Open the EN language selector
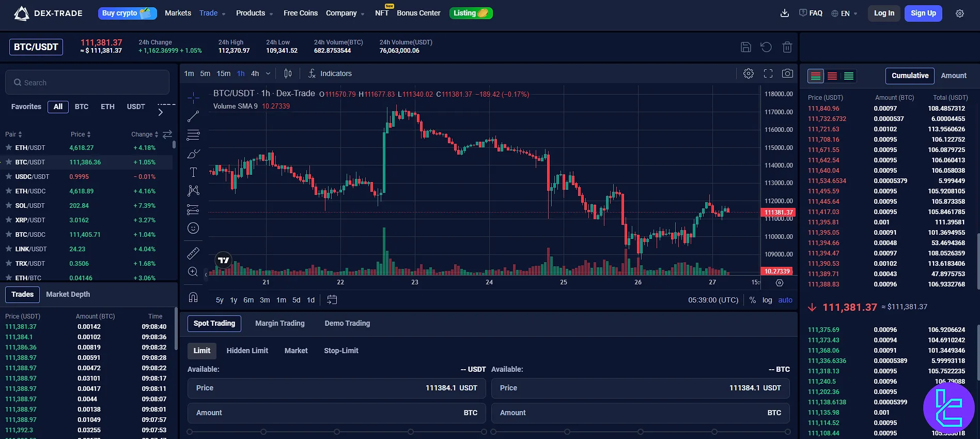 pos(845,13)
